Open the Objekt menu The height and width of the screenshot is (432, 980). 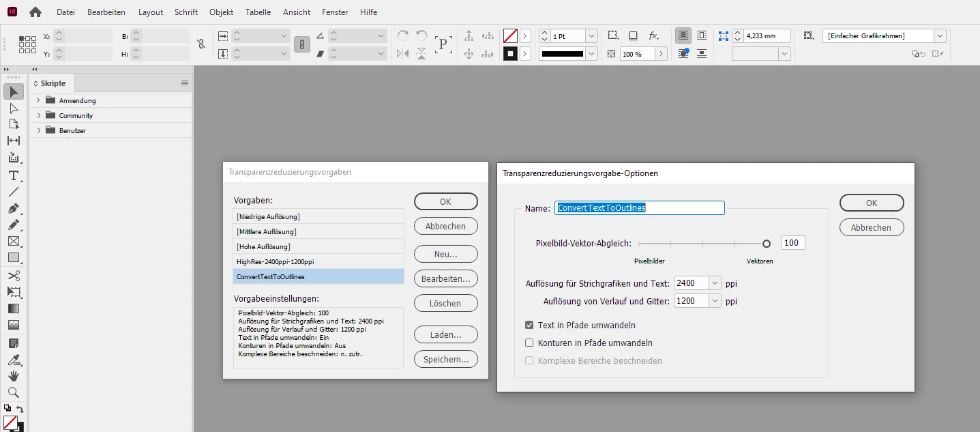point(222,12)
